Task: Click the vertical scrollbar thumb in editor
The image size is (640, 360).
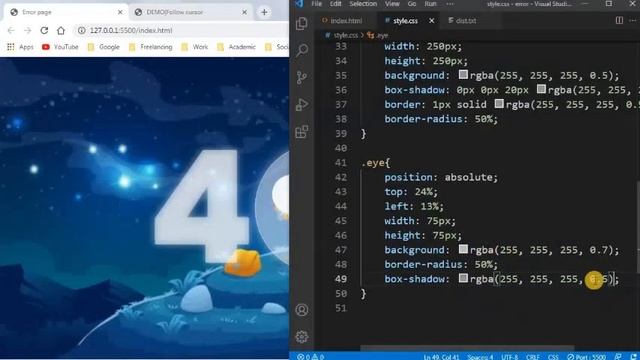Action: coord(638,226)
